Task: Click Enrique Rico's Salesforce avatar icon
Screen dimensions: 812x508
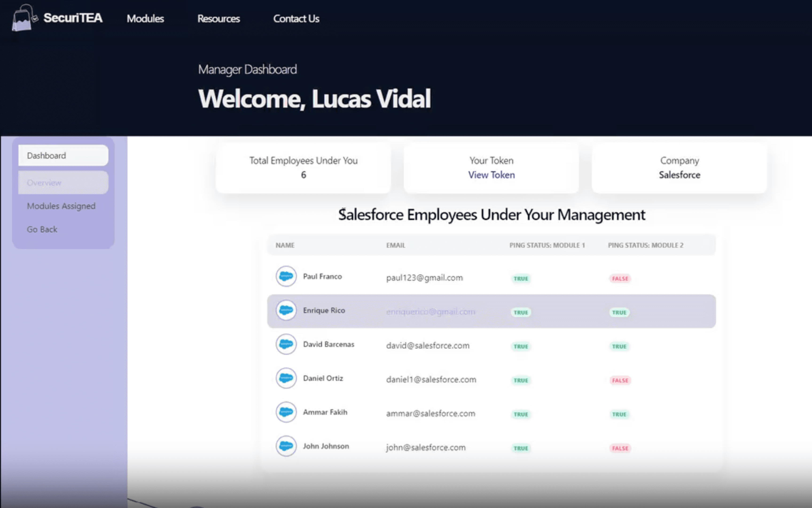Action: (286, 310)
